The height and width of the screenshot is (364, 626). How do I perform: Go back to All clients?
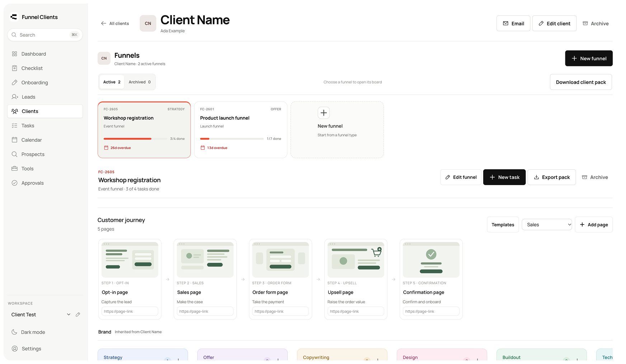tap(115, 23)
